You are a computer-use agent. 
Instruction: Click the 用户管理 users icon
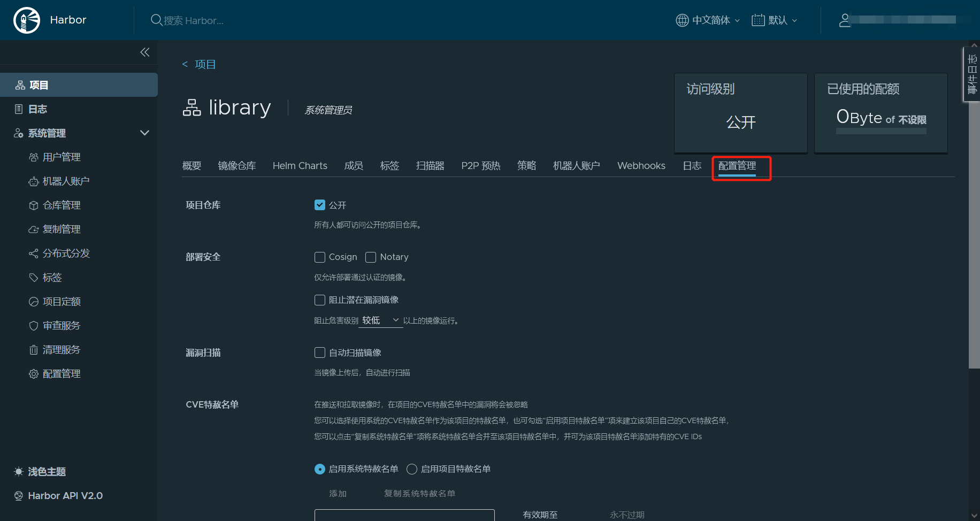(34, 157)
